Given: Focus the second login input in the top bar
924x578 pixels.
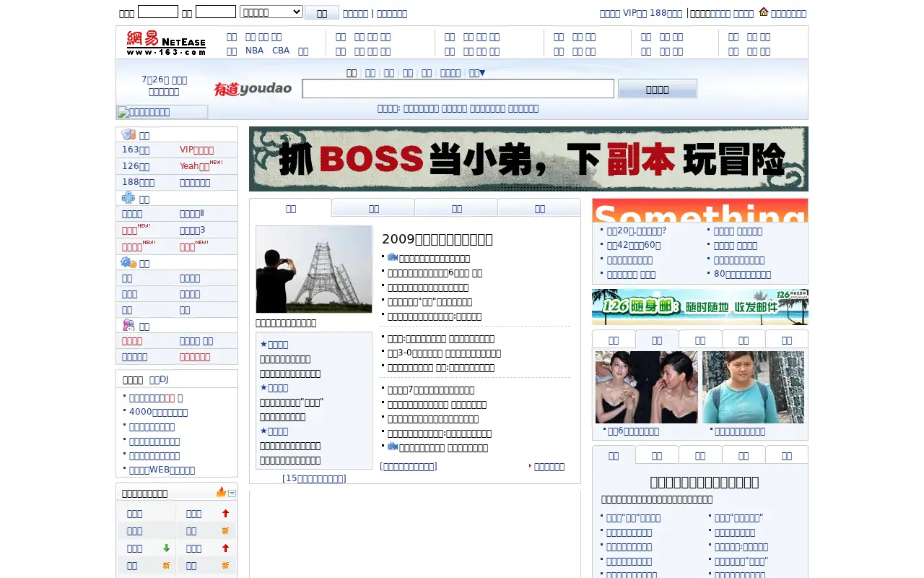Looking at the screenshot, I should click(216, 12).
